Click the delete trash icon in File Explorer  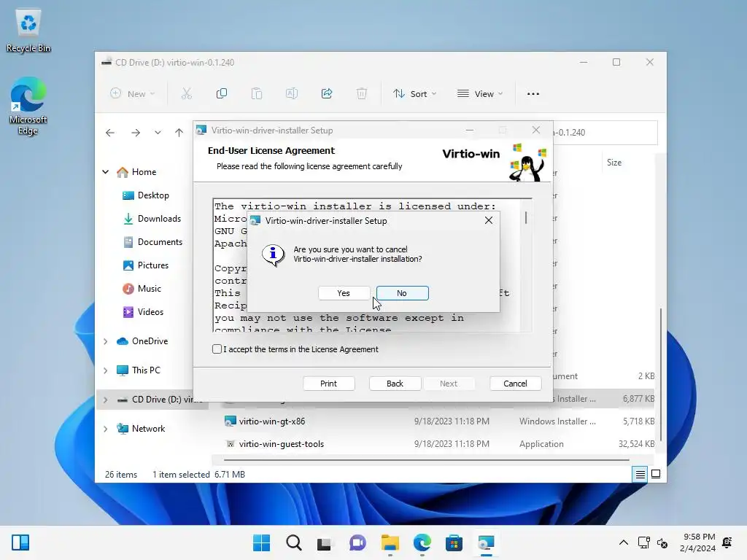click(362, 94)
